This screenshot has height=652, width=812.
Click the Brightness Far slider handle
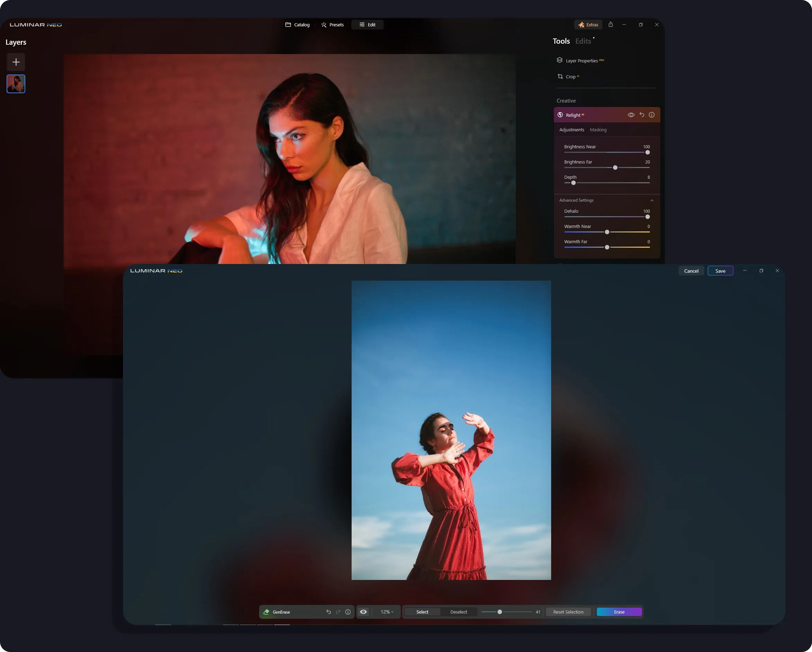pyautogui.click(x=615, y=168)
